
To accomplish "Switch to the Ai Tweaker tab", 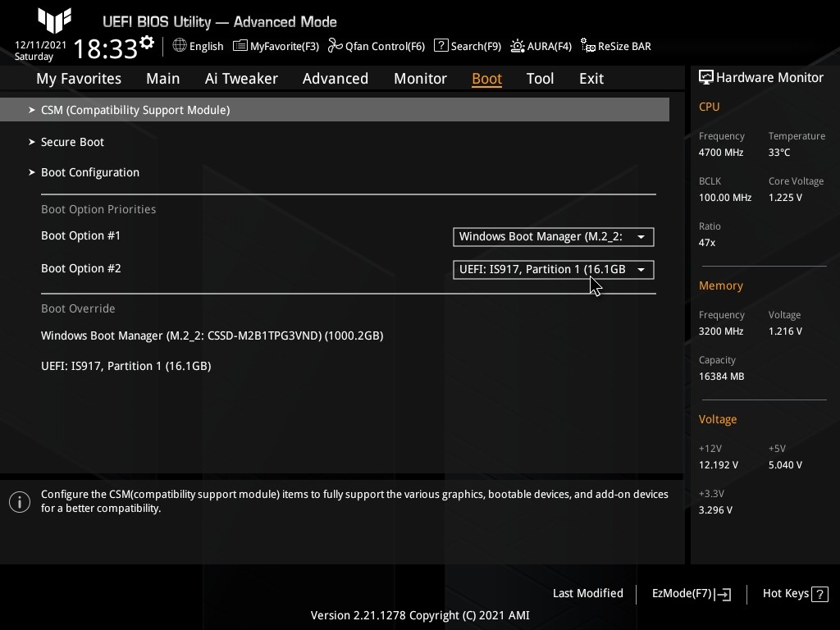I will pos(241,79).
